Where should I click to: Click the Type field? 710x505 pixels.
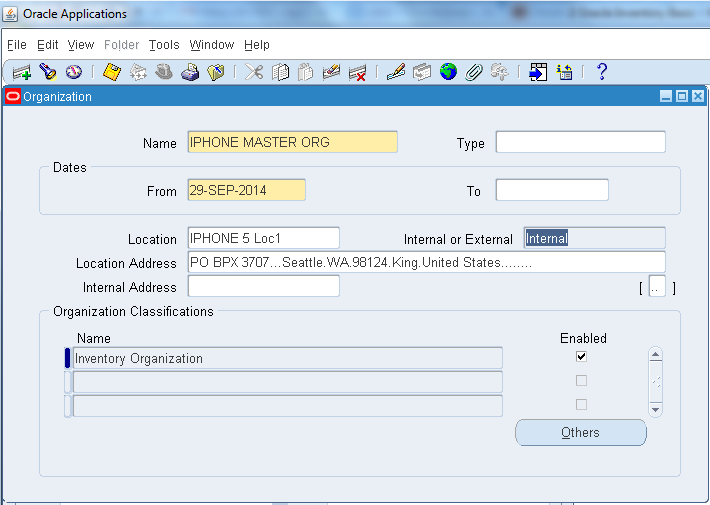click(x=580, y=142)
